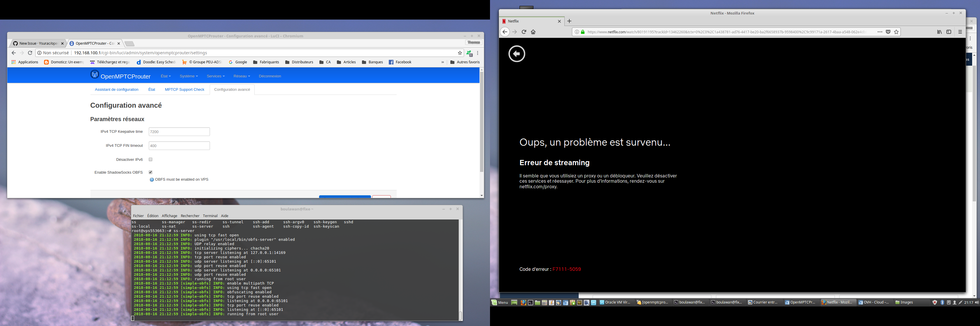This screenshot has height=326, width=980.
Task: Uncheck Enable ShadowSocks OBFS
Action: [151, 172]
